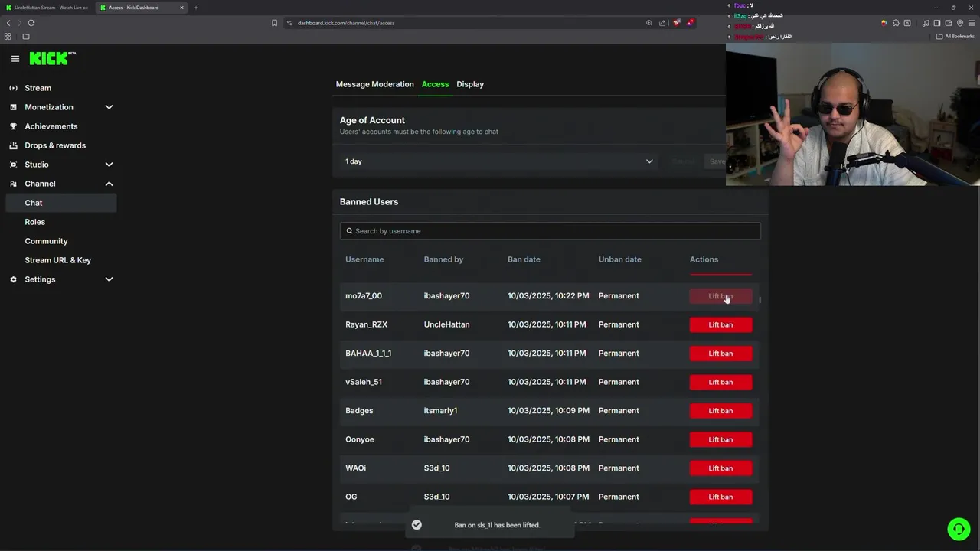Lift ban for Rayan_RZX

coord(720,324)
